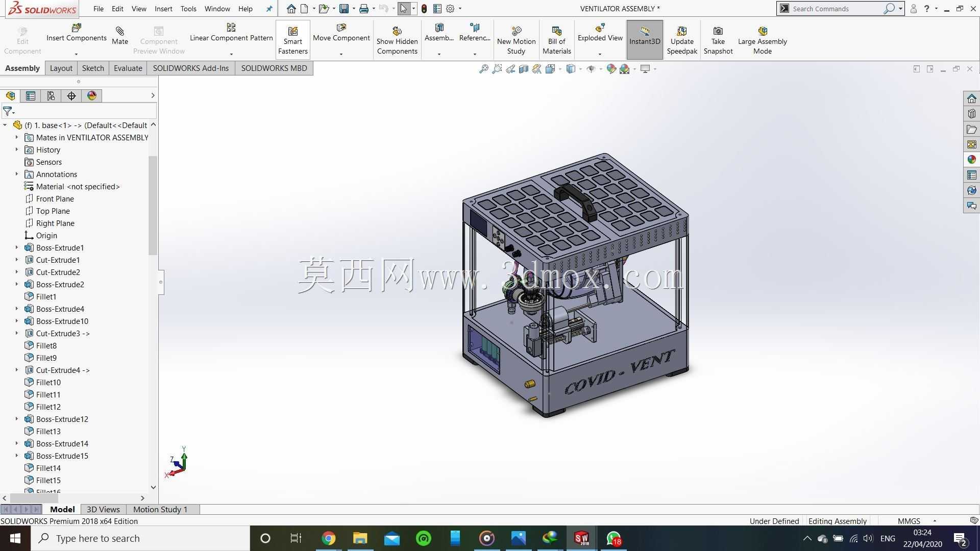The height and width of the screenshot is (551, 980).
Task: Select Material <not specified>
Action: point(78,186)
